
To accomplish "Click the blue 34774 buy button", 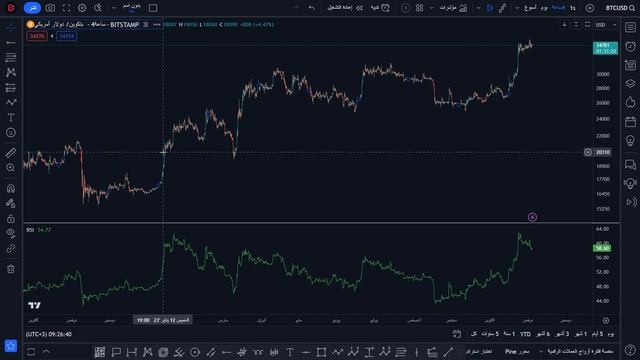I will click(x=67, y=36).
